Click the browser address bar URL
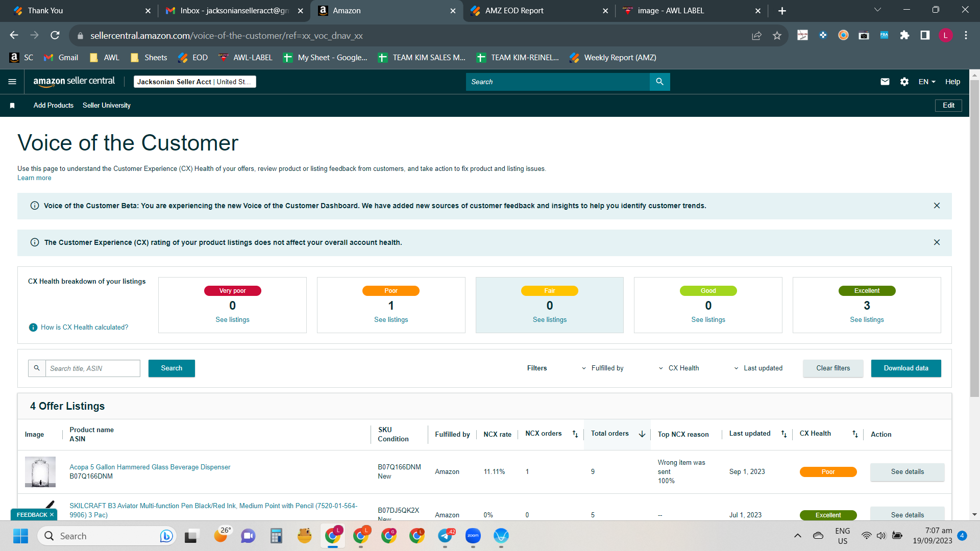 tap(226, 36)
